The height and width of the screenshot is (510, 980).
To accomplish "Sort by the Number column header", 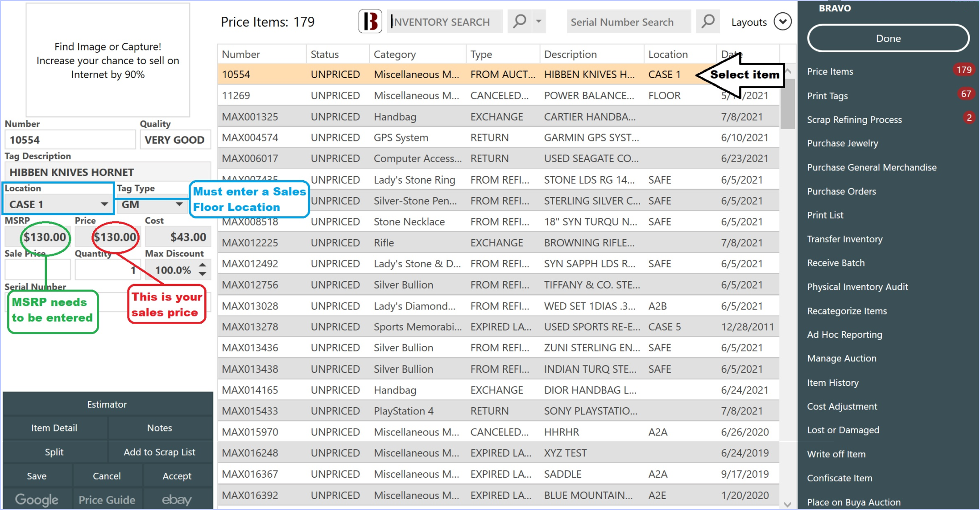I will pos(262,54).
